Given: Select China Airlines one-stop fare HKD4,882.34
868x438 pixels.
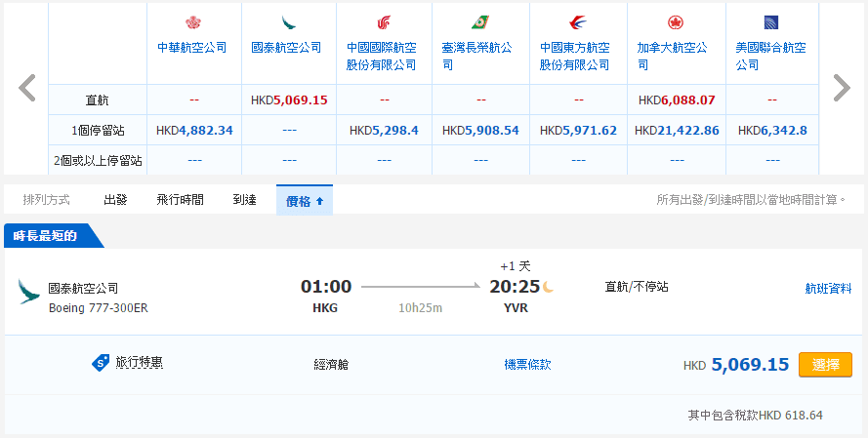Looking at the screenshot, I should (194, 130).
